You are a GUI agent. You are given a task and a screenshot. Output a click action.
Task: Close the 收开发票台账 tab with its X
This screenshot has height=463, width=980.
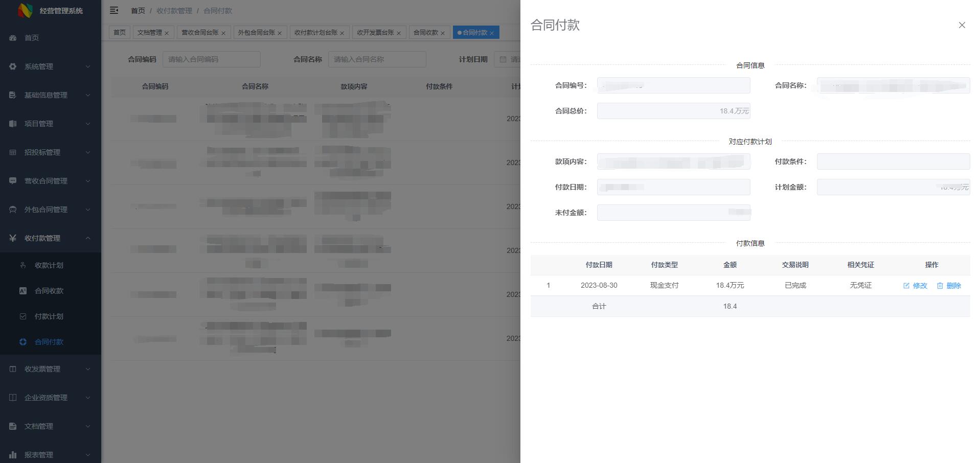click(x=399, y=33)
